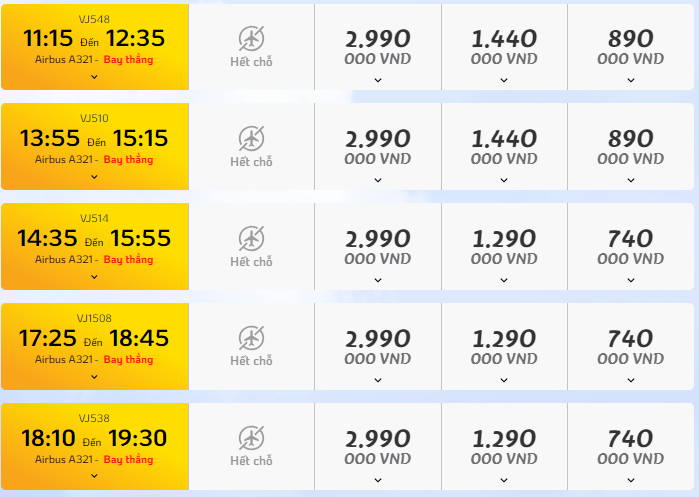Expand flight details for VJ514 at 14:35
This screenshot has height=497, width=699.
[x=94, y=276]
